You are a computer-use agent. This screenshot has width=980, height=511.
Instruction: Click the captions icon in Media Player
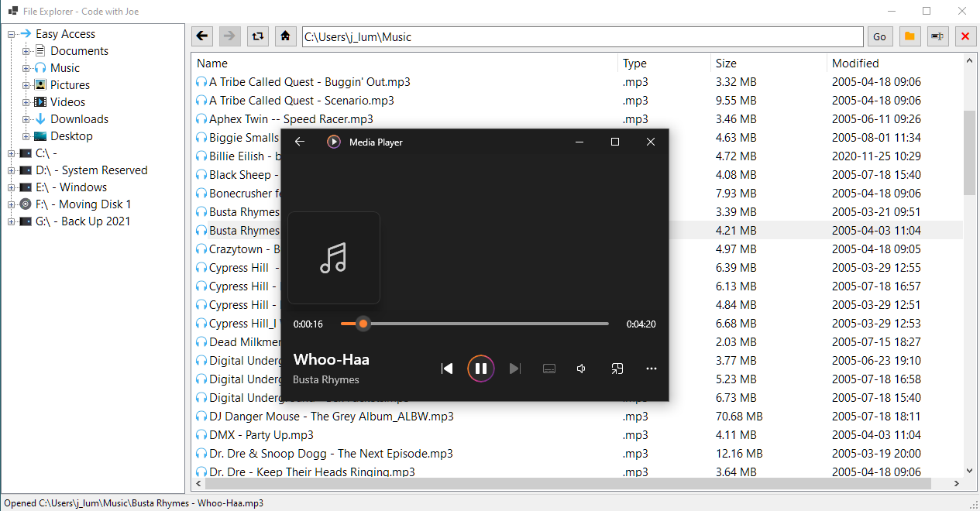click(x=549, y=369)
